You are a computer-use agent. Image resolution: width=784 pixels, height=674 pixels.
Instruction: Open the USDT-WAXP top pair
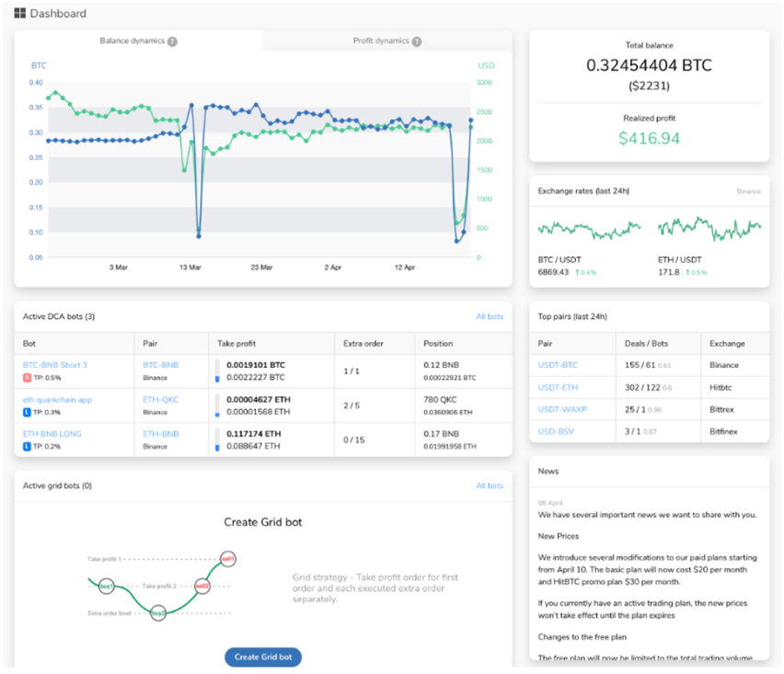562,409
